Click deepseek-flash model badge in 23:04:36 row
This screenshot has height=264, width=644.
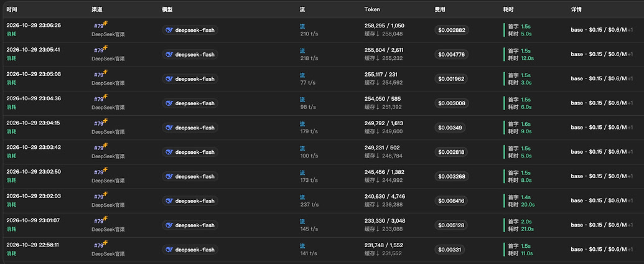click(190, 103)
